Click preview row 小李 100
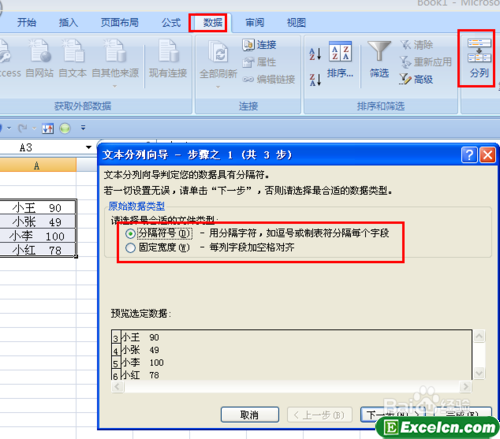500x439 pixels. click(143, 363)
